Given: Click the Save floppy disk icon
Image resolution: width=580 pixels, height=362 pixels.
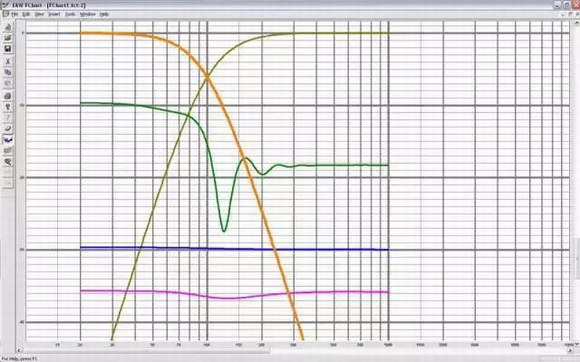Looking at the screenshot, I should click(x=8, y=49).
